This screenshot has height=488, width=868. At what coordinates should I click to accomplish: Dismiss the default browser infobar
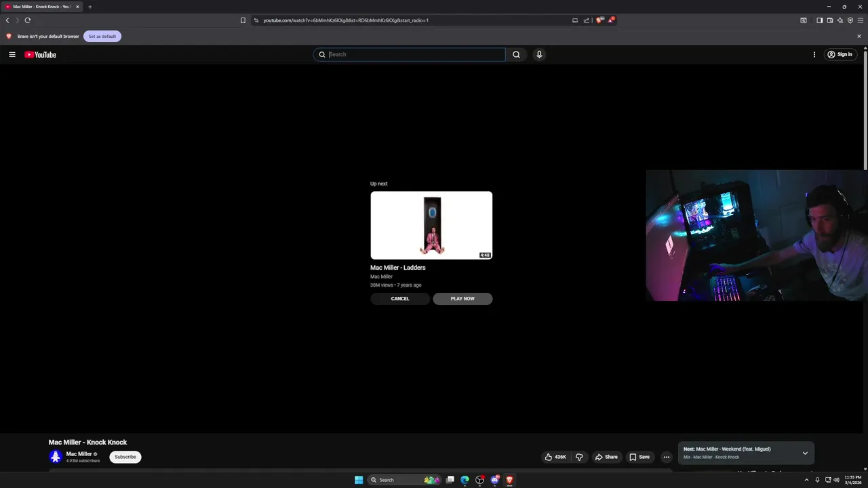pos(859,36)
